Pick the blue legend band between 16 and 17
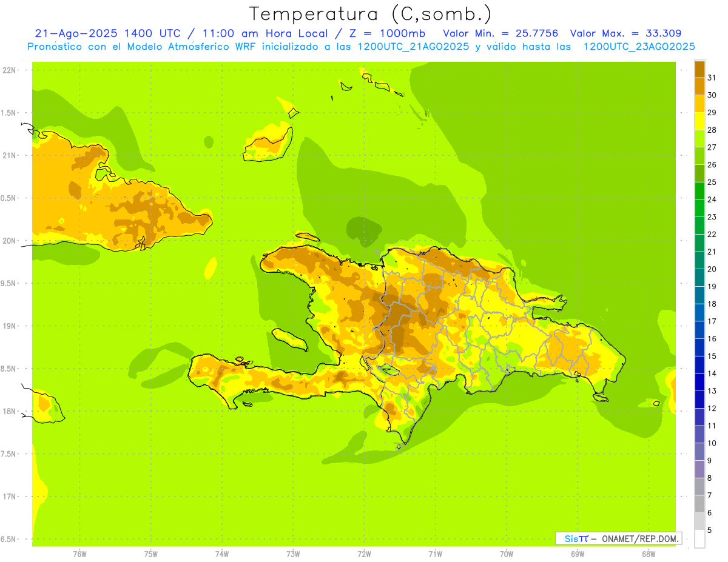Image resolution: width=728 pixels, height=562 pixels. click(699, 330)
